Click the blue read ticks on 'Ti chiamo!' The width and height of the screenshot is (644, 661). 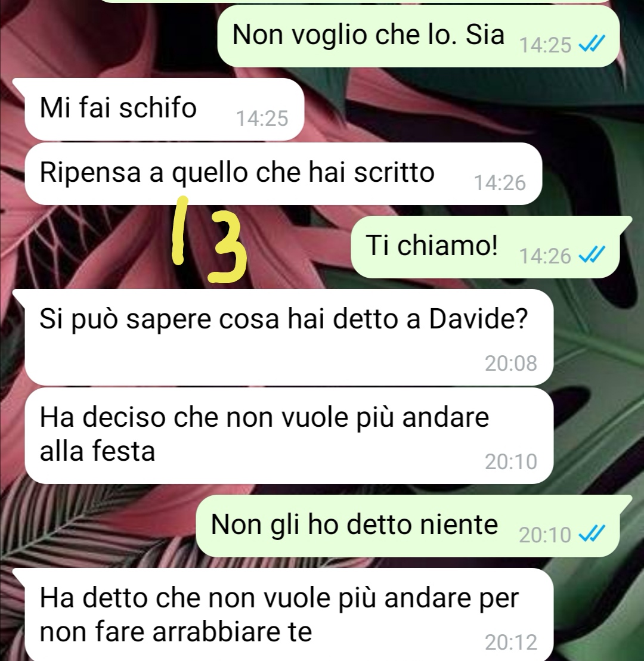tap(592, 255)
